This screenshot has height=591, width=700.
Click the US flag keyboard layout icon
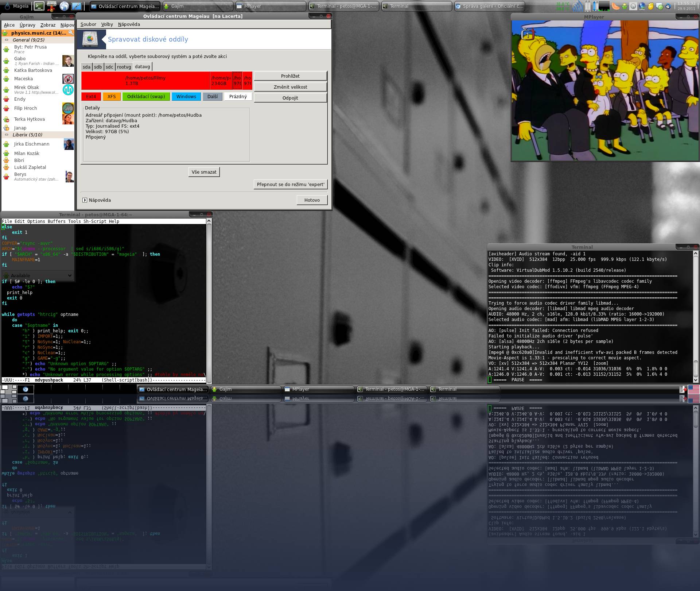694,389
